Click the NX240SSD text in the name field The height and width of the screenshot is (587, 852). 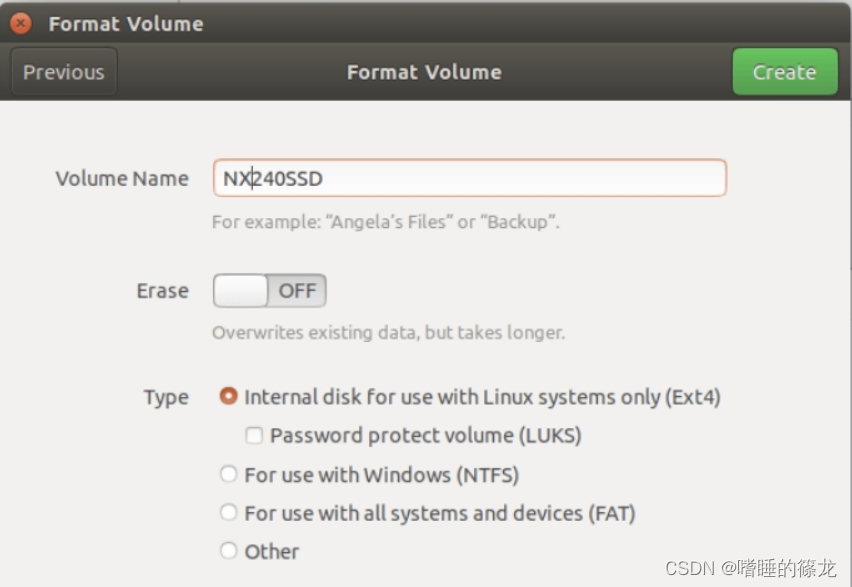tap(273, 179)
